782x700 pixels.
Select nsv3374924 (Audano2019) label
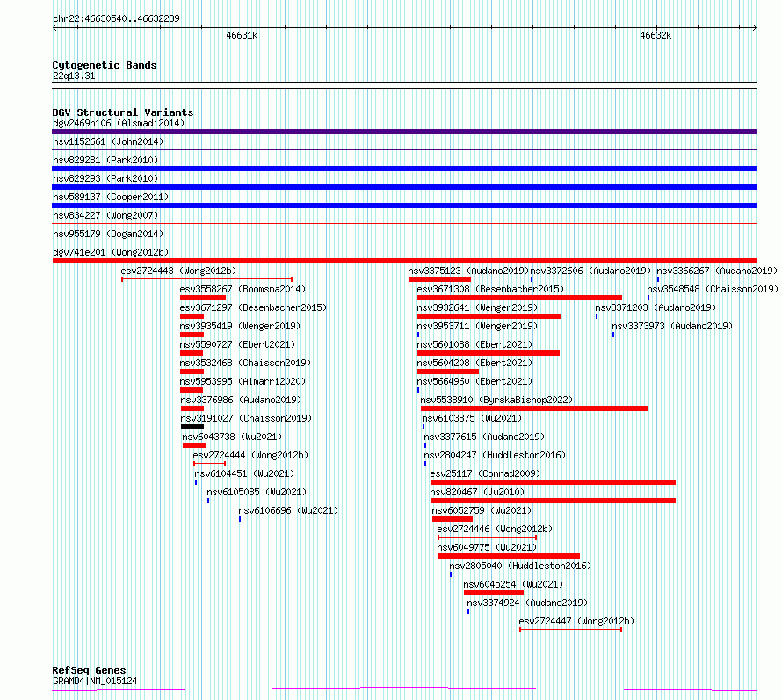527,603
